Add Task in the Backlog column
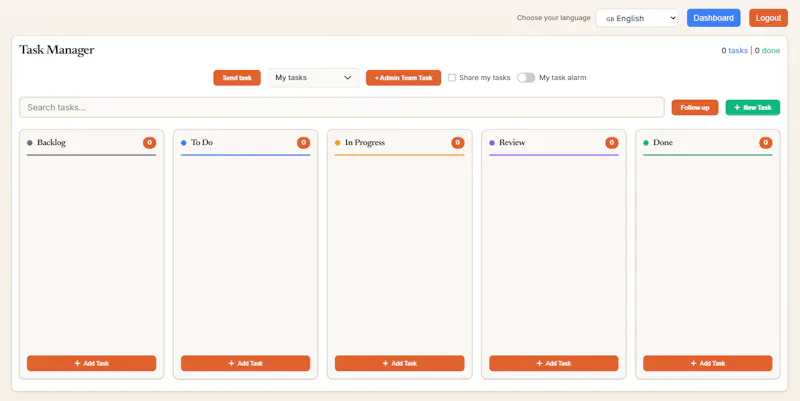Image resolution: width=800 pixels, height=401 pixels. click(x=91, y=363)
